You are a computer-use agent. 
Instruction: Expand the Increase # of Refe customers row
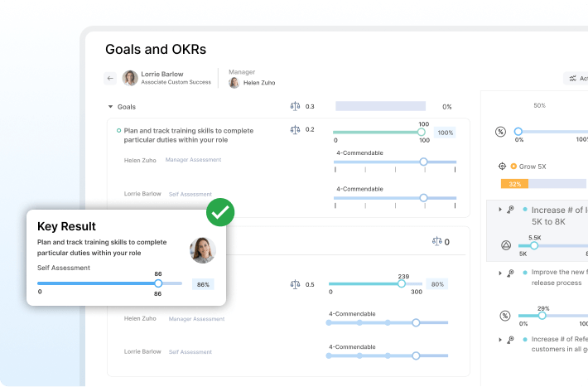click(x=500, y=340)
